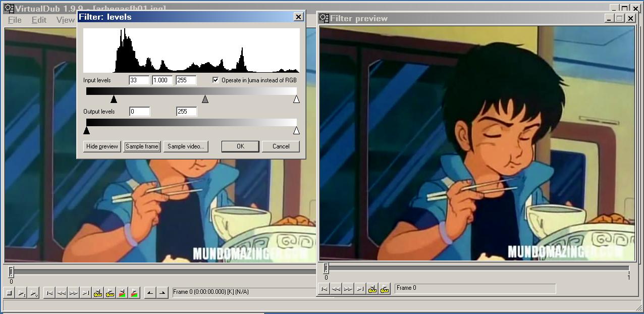Jump to end in Filter preview window
The width and height of the screenshot is (644, 314).
[360, 289]
